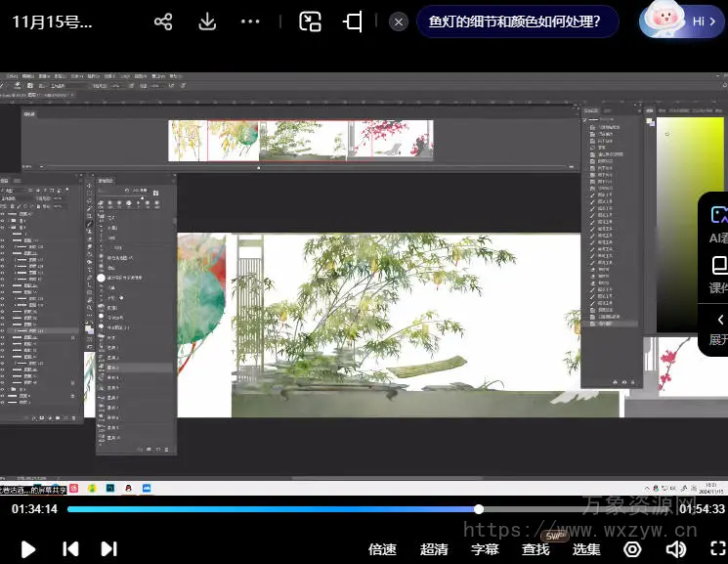Click the download icon
Image resolution: width=728 pixels, height=564 pixels.
coord(207,22)
